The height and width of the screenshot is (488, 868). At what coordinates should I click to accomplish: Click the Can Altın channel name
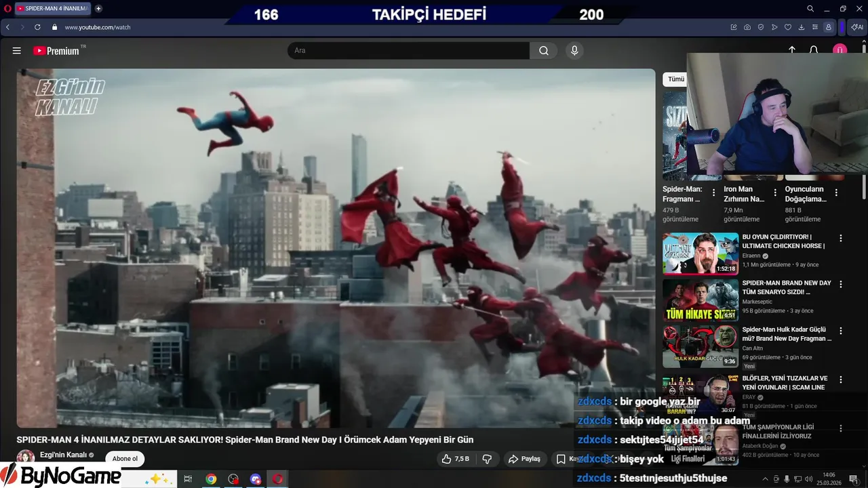(753, 348)
